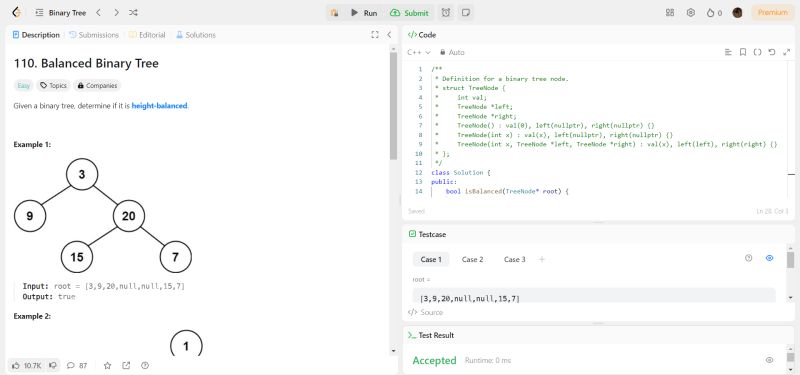Open the testcase help icon
This screenshot has width=800, height=375.
pyautogui.click(x=748, y=258)
